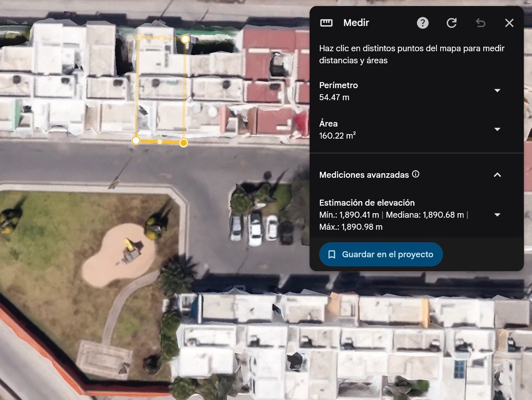Close the Medir panel
Viewport: 532px width, 400px height.
coord(509,23)
